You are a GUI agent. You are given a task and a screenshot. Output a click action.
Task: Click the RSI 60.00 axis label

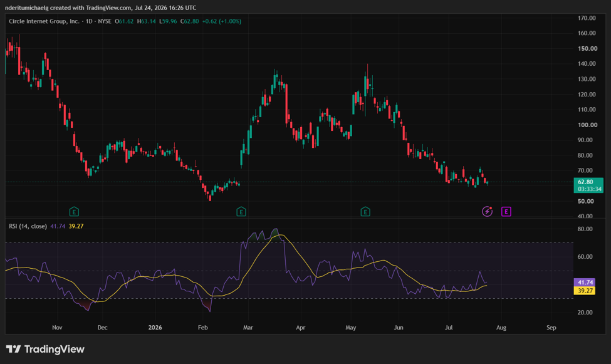coord(585,257)
